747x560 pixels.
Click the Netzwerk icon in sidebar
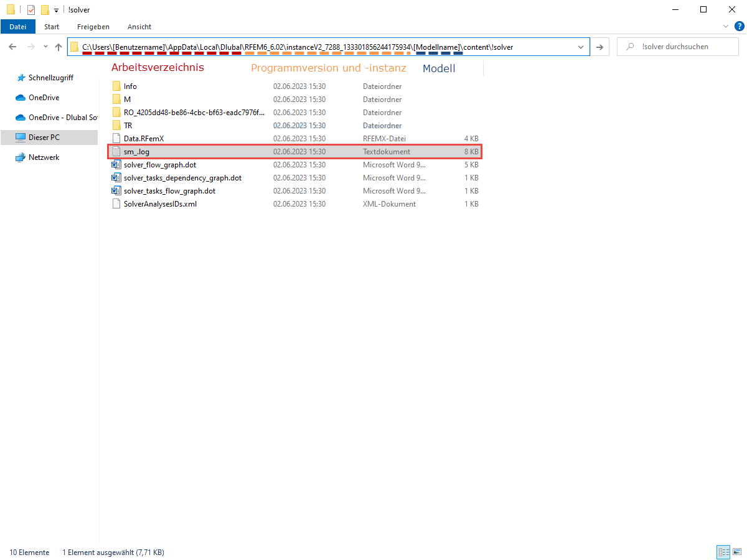coord(21,157)
